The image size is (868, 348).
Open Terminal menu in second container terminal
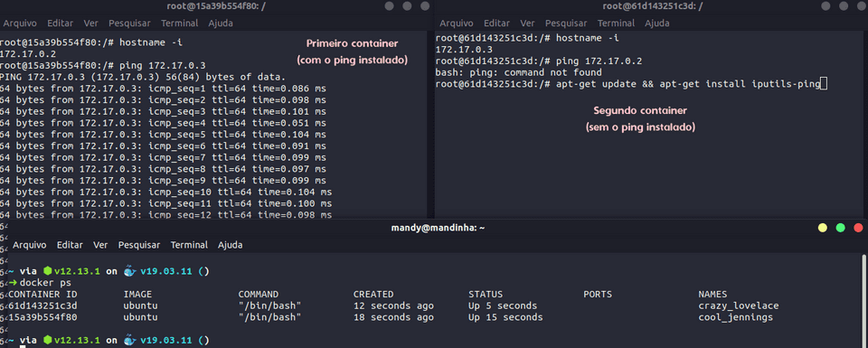616,24
